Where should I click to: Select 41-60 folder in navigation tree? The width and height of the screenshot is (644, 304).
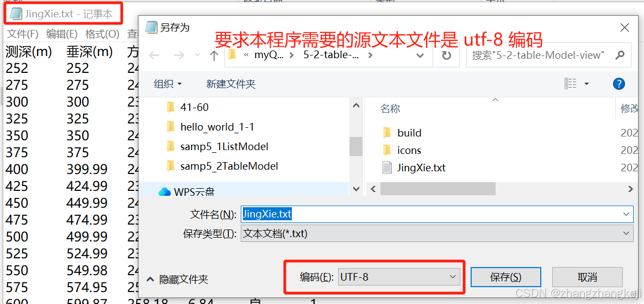coord(194,107)
